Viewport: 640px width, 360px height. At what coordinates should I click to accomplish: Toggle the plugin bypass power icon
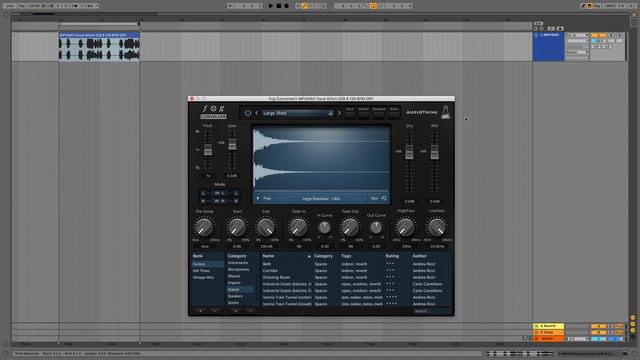coord(248,113)
